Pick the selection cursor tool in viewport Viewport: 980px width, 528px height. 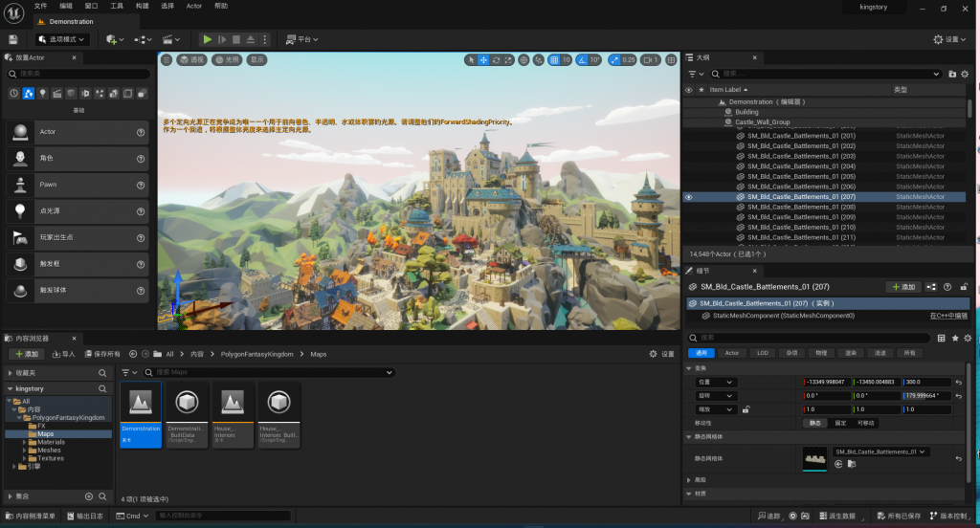(471, 60)
